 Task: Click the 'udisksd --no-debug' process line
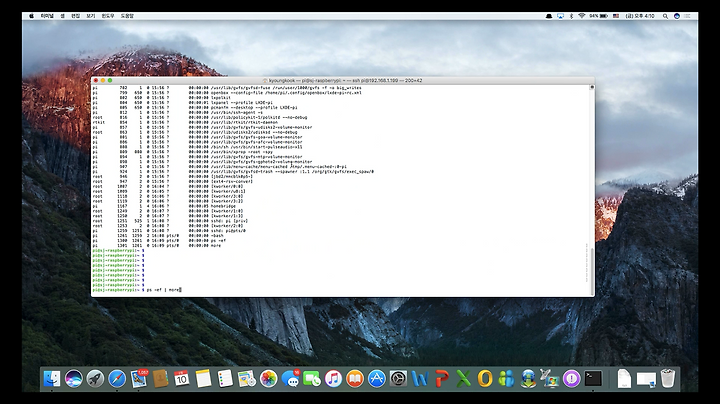(x=195, y=132)
